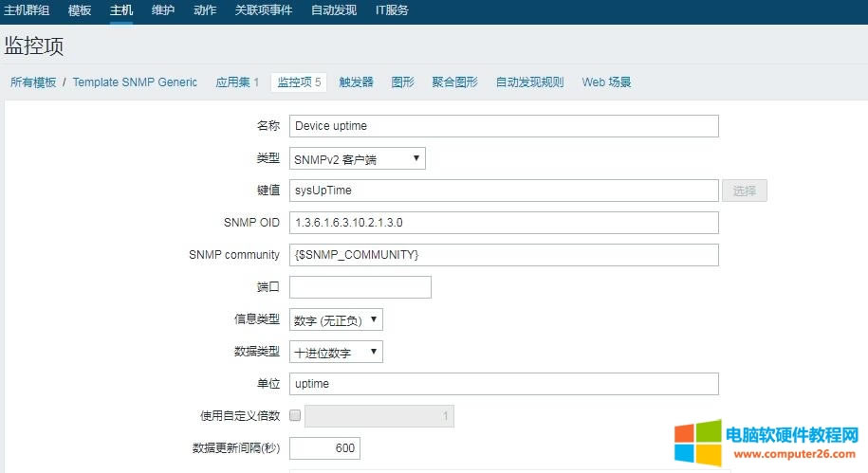This screenshot has height=473, width=868.
Task: Open the Web 场景 tab
Action: (606, 82)
